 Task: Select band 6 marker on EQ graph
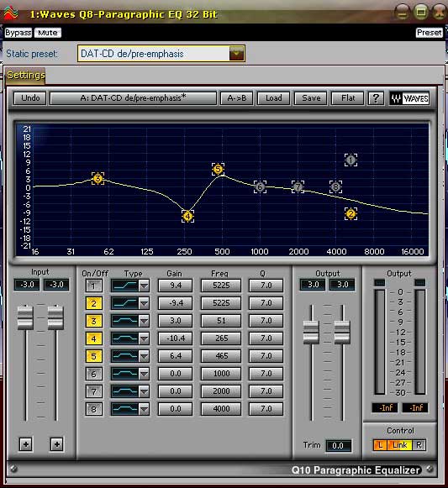tap(260, 186)
